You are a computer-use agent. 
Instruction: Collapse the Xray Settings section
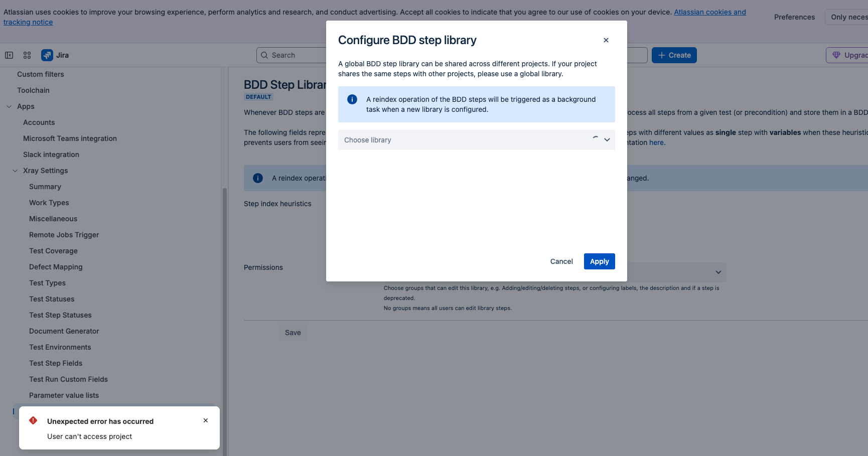15,171
